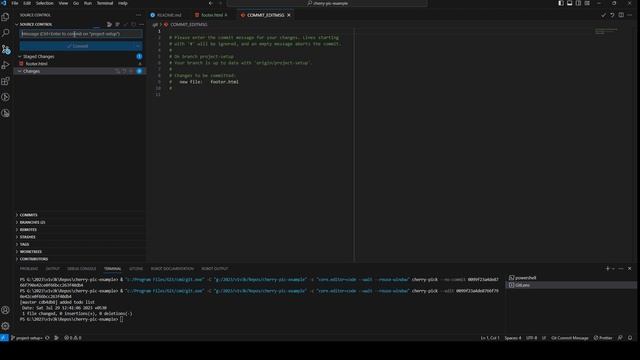Stage all changes in Changes row

pos(131,71)
